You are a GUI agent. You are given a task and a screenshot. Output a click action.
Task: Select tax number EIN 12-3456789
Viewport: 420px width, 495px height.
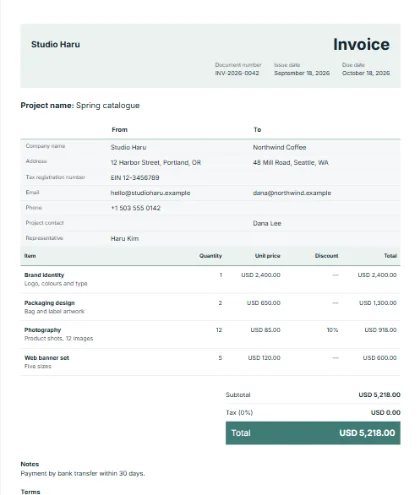tap(135, 178)
